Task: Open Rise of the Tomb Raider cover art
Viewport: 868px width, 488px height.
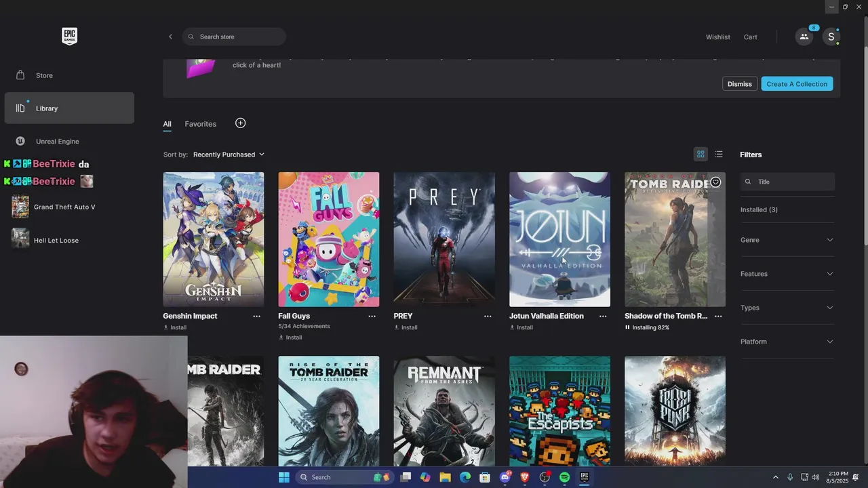Action: 329,411
